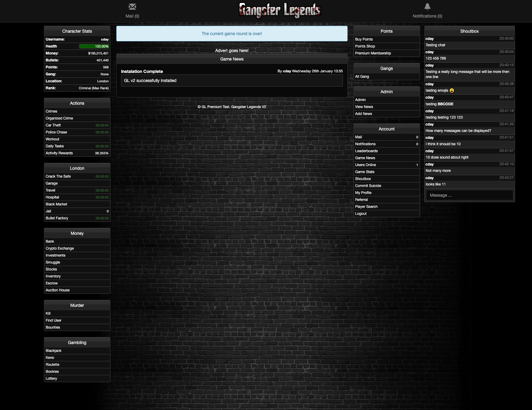Click the Gangster Legends logo
532x410 pixels.
(x=280, y=10)
